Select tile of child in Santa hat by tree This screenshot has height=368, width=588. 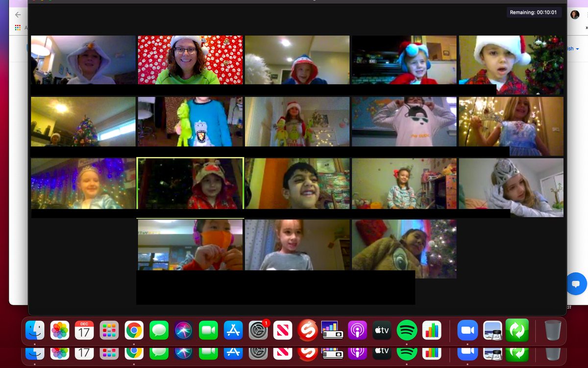(x=511, y=65)
